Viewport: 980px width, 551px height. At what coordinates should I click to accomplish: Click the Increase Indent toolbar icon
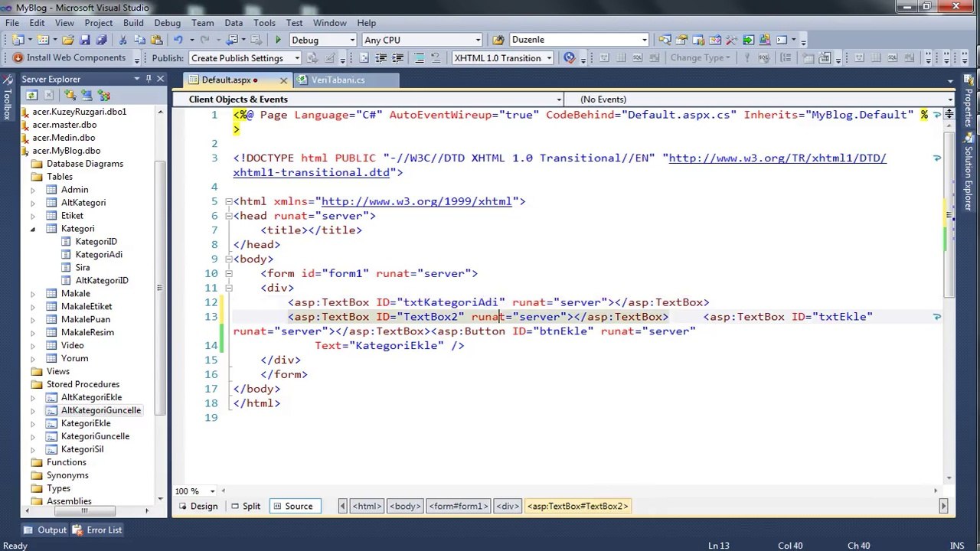tap(397, 58)
